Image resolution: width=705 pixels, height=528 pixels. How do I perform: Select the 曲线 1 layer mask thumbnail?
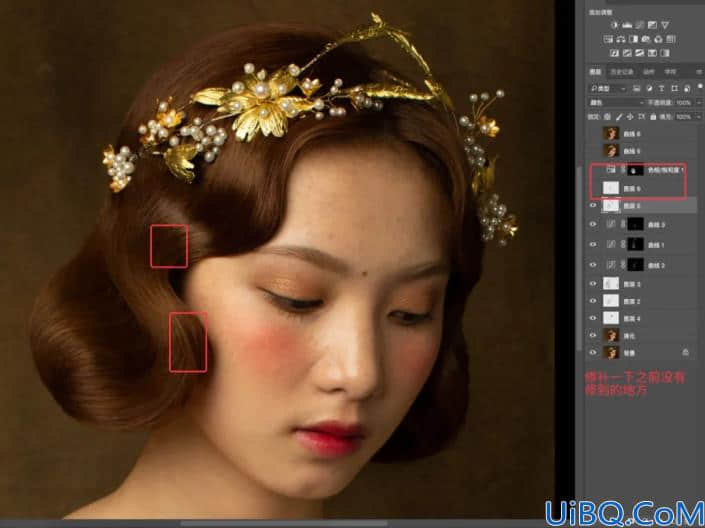tap(636, 244)
